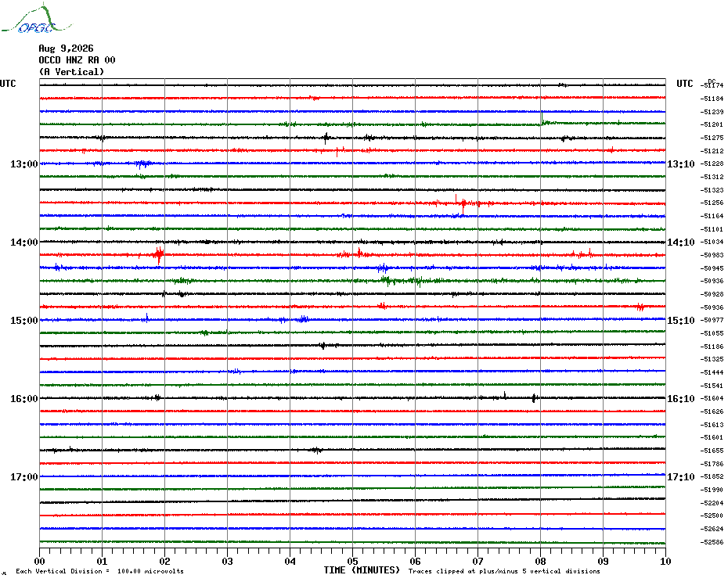This screenshot has width=728, height=582.
Task: Click the '13:10' time label
Action: (x=681, y=163)
